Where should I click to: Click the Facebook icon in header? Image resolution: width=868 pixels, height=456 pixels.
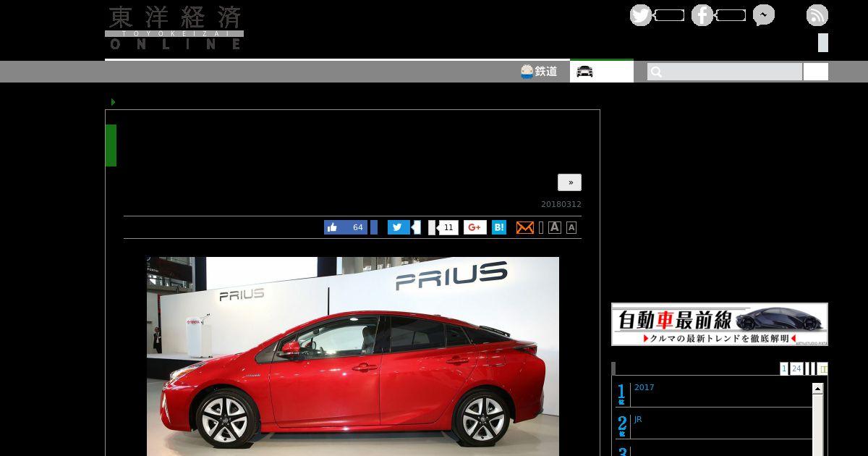[x=702, y=15]
